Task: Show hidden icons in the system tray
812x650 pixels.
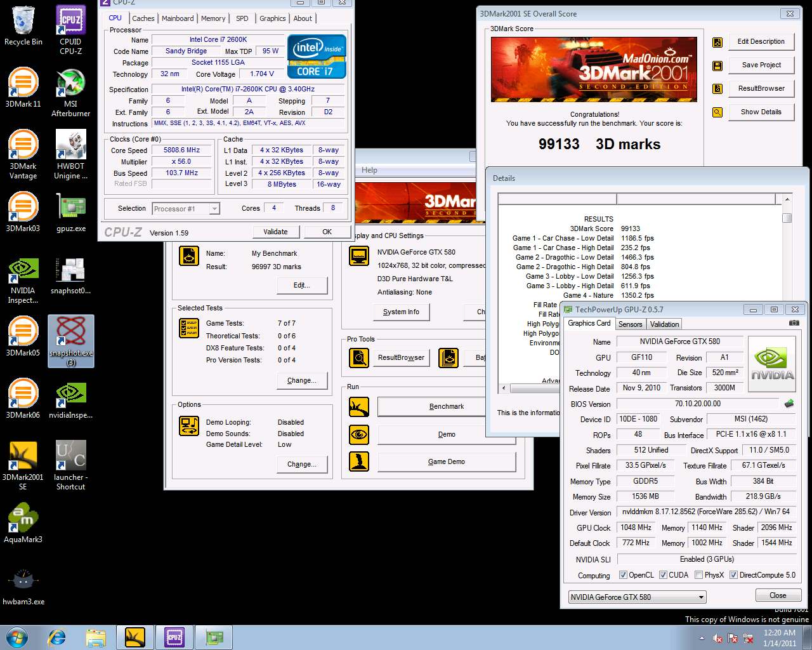Action: pyautogui.click(x=702, y=639)
